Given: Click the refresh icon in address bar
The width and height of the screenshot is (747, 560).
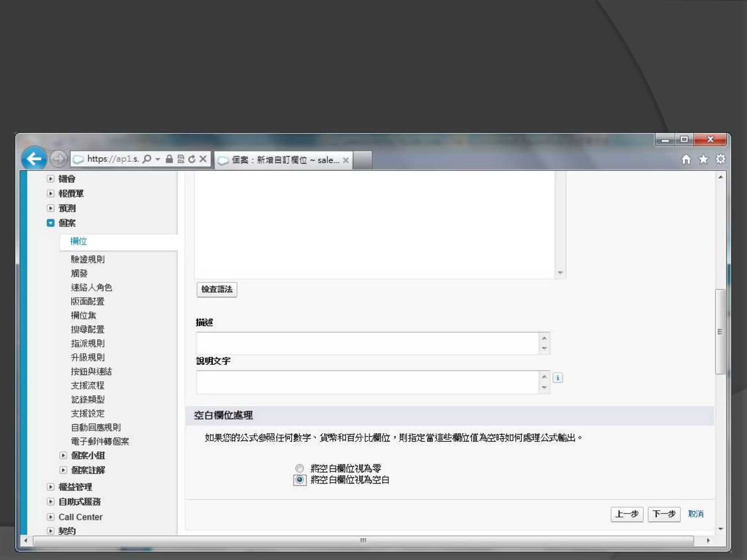Looking at the screenshot, I should click(192, 159).
